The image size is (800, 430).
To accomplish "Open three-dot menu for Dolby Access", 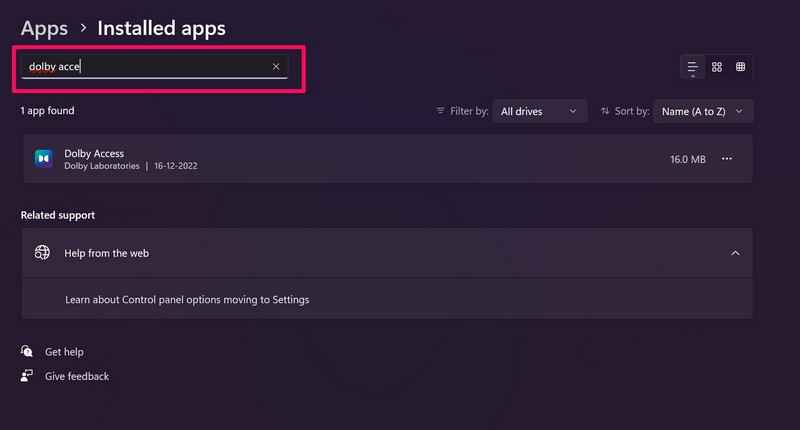I will point(727,159).
